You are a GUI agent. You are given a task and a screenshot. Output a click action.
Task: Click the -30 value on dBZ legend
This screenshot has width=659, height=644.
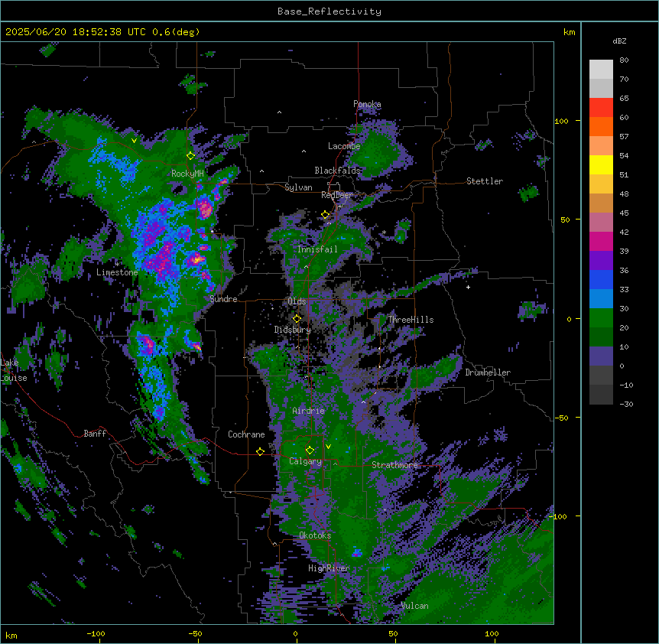(626, 405)
